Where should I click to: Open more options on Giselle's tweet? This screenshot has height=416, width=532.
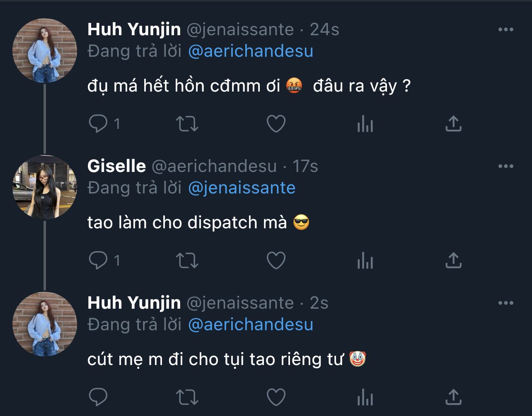(505, 167)
